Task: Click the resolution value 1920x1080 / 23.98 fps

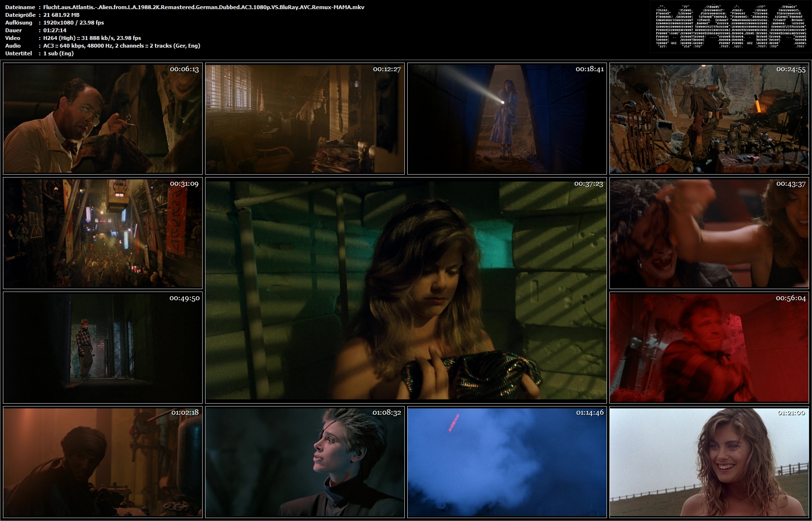Action: 74,23
